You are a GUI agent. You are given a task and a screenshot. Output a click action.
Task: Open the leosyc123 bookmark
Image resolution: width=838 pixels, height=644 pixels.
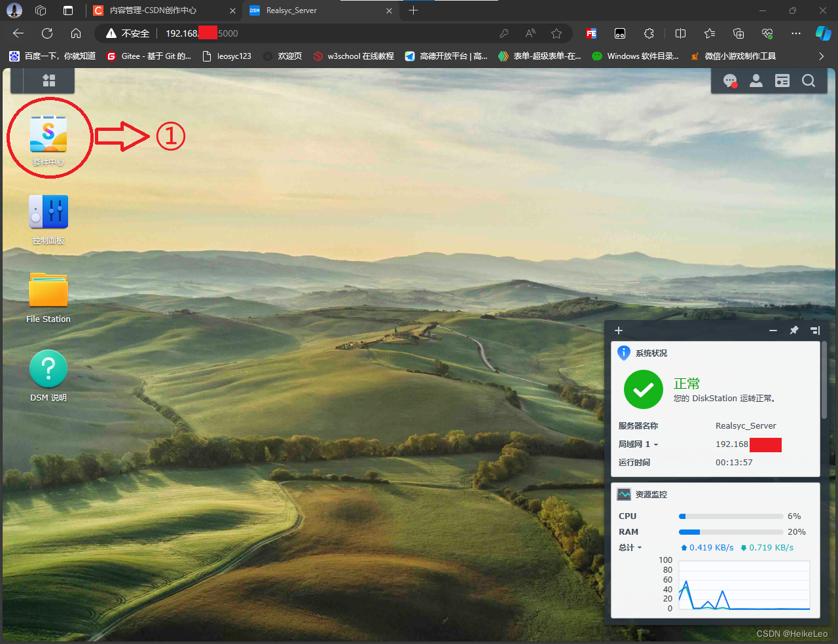click(227, 56)
